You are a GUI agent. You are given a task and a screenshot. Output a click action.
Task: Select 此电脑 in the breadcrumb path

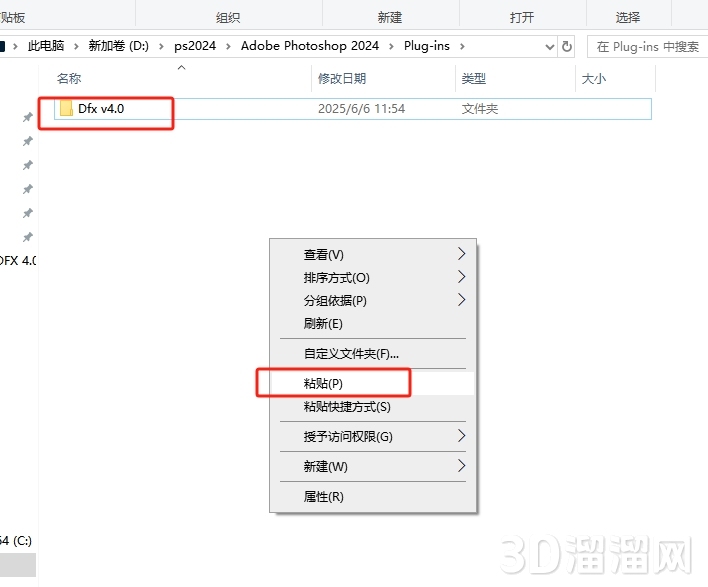pos(46,46)
